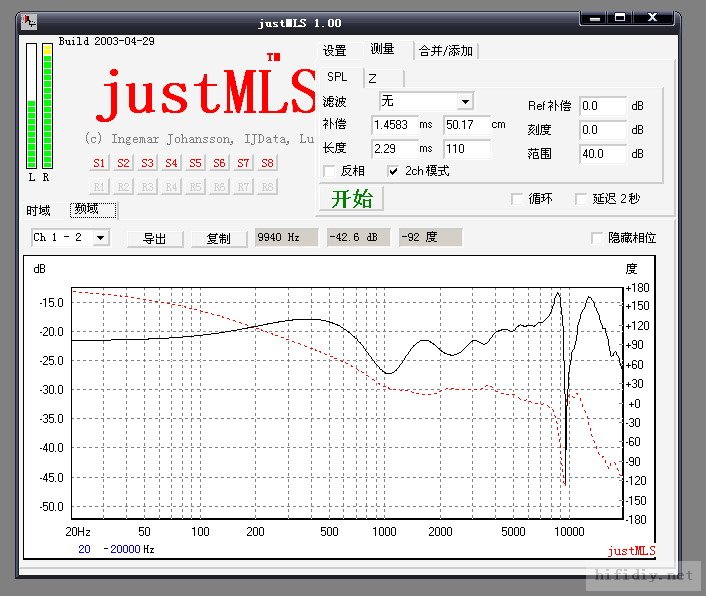Select the S2 memory slot button

123,163
